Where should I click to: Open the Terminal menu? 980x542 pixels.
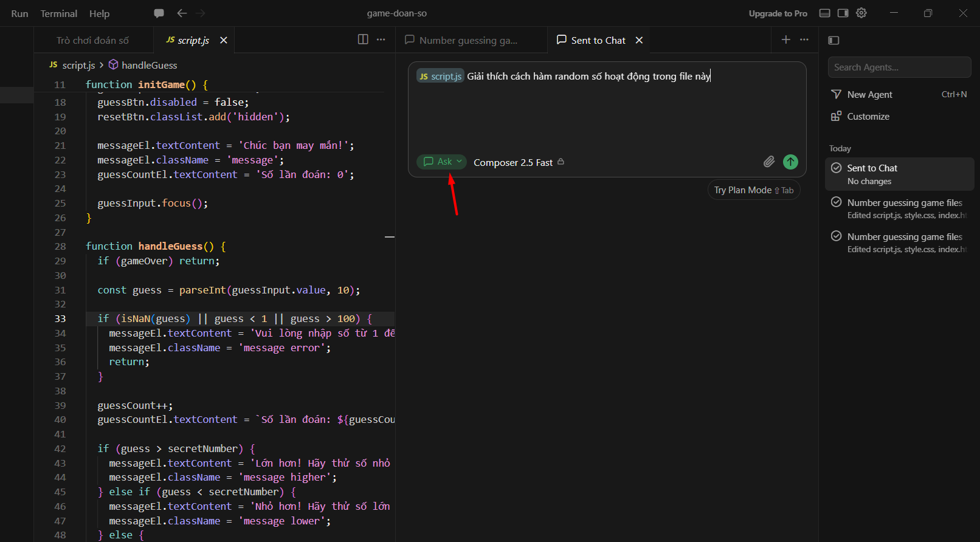(59, 13)
